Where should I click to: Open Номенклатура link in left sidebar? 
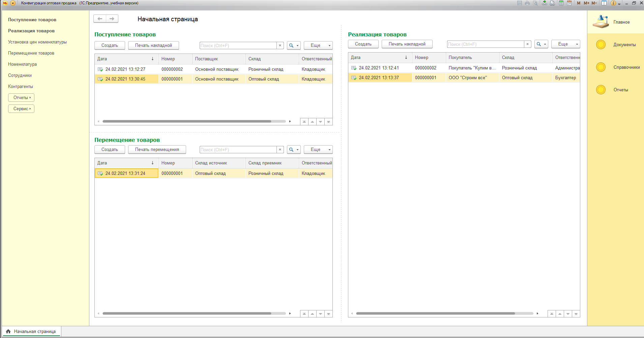pyautogui.click(x=22, y=64)
